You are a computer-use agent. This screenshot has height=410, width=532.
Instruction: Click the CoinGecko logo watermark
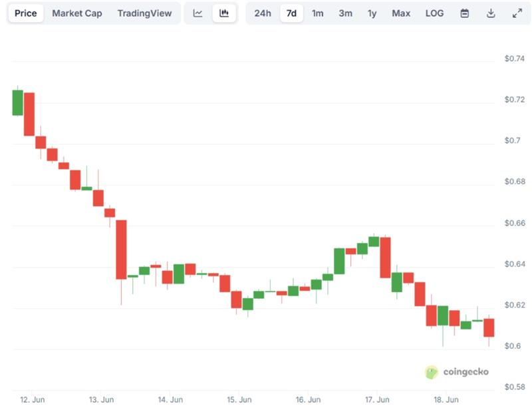click(x=457, y=371)
